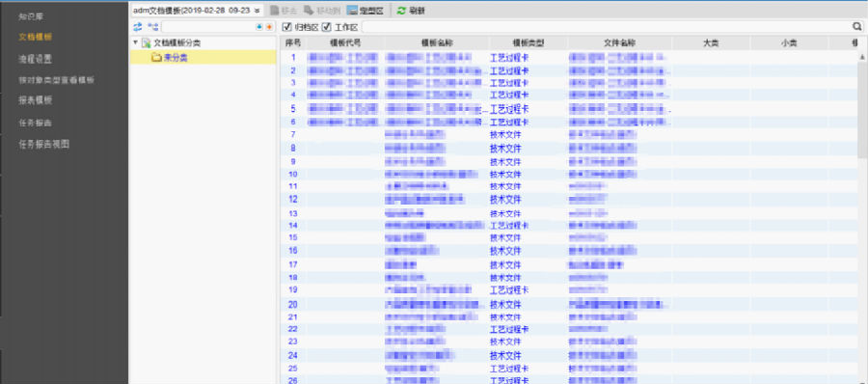The width and height of the screenshot is (868, 384).
Task: Click the tree structure icon above tree
Action: (153, 27)
